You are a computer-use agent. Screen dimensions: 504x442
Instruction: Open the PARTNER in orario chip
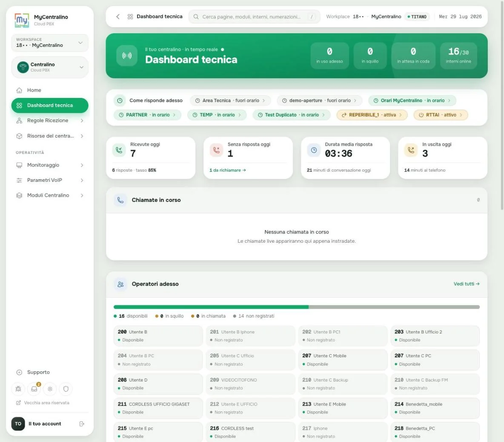coord(148,115)
